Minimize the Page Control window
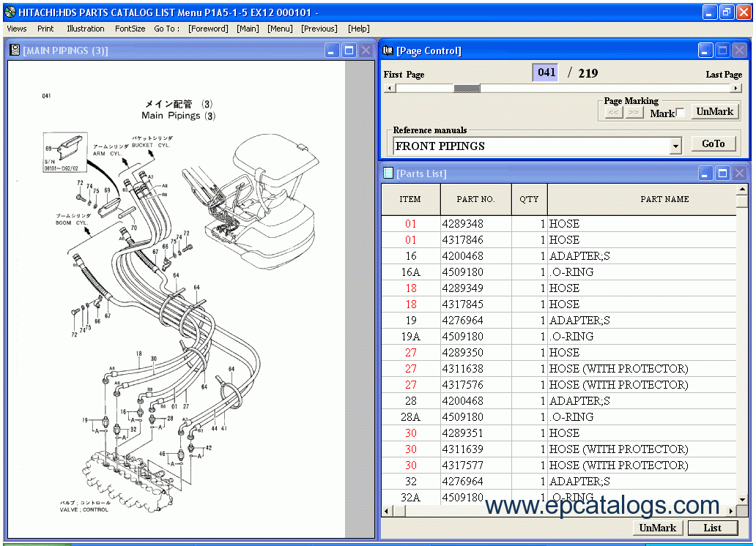Viewport: 756px width, 546px height. click(x=705, y=50)
